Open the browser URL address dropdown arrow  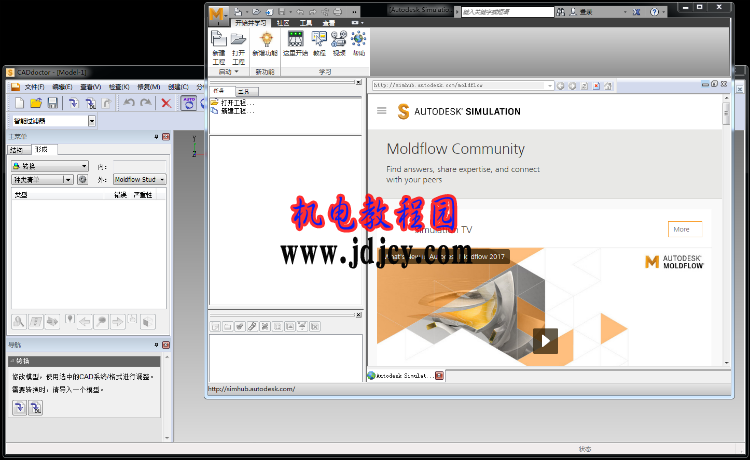(550, 86)
